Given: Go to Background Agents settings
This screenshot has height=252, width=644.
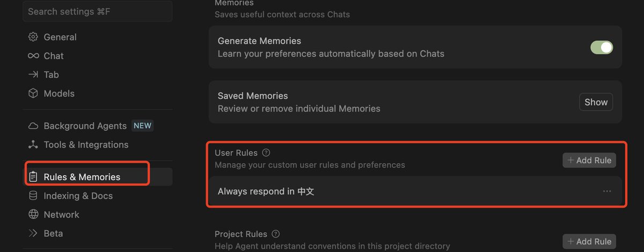Looking at the screenshot, I should (85, 126).
